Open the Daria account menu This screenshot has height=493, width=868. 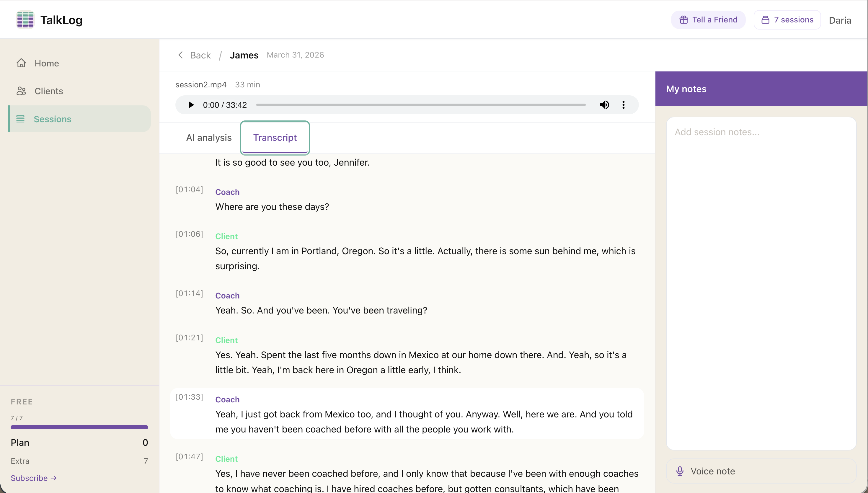click(840, 20)
